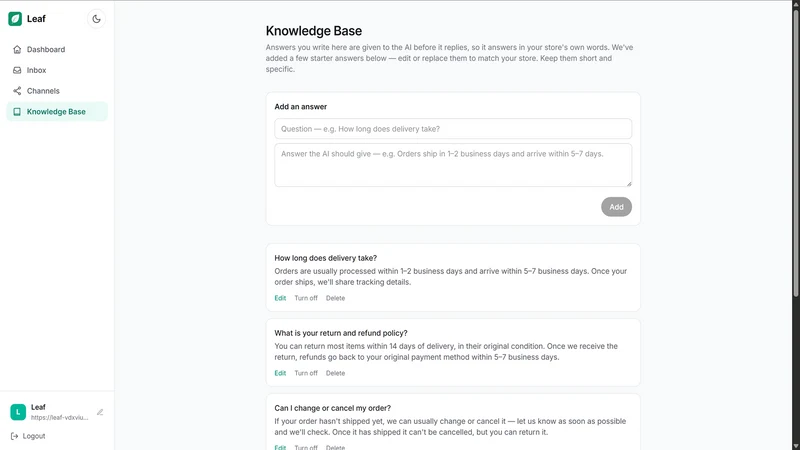Click the textarea resize handle

[x=629, y=184]
